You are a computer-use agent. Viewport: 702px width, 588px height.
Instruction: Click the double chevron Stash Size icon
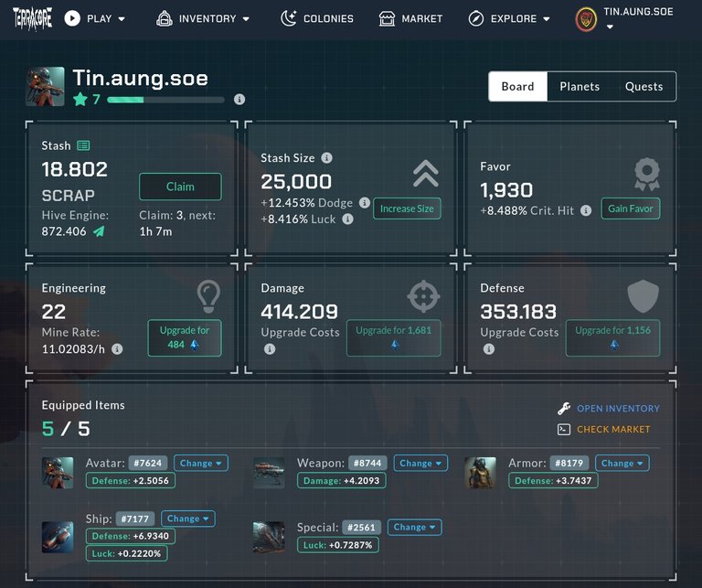[x=426, y=174]
